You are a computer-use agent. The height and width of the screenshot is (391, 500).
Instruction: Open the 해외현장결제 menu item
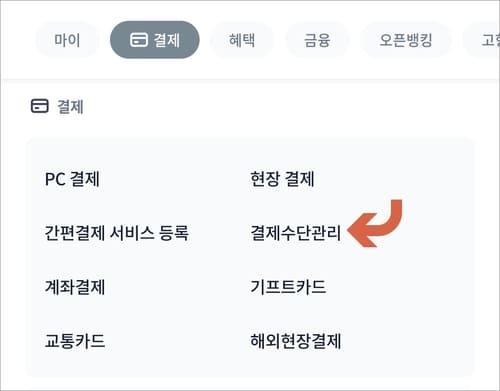coord(295,341)
